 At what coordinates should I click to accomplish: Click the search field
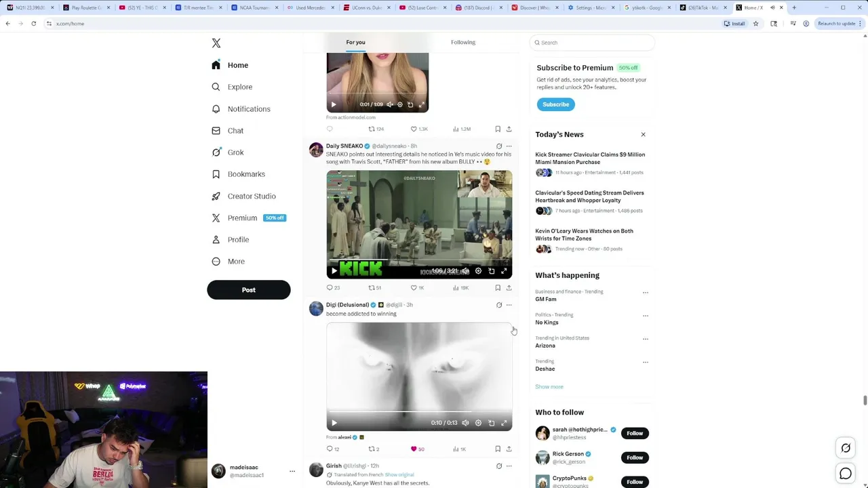click(592, 43)
